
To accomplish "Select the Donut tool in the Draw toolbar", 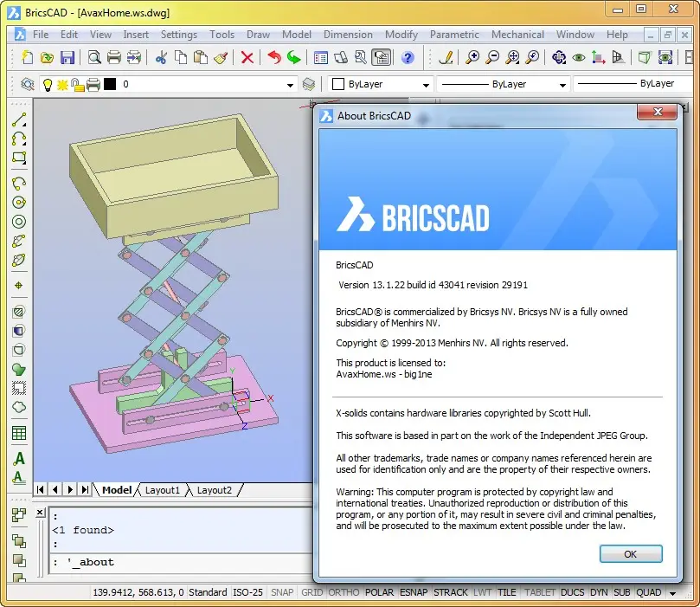I will click(x=19, y=222).
